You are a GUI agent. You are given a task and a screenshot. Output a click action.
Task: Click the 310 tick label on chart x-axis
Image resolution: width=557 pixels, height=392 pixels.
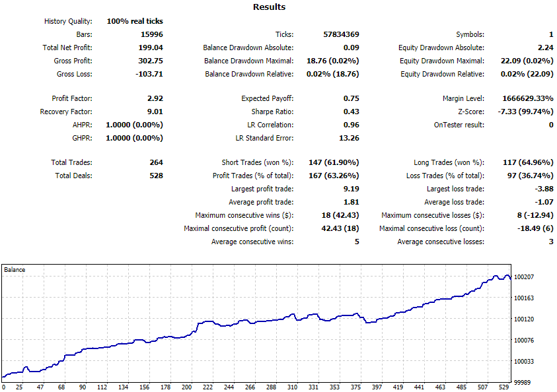click(292, 387)
